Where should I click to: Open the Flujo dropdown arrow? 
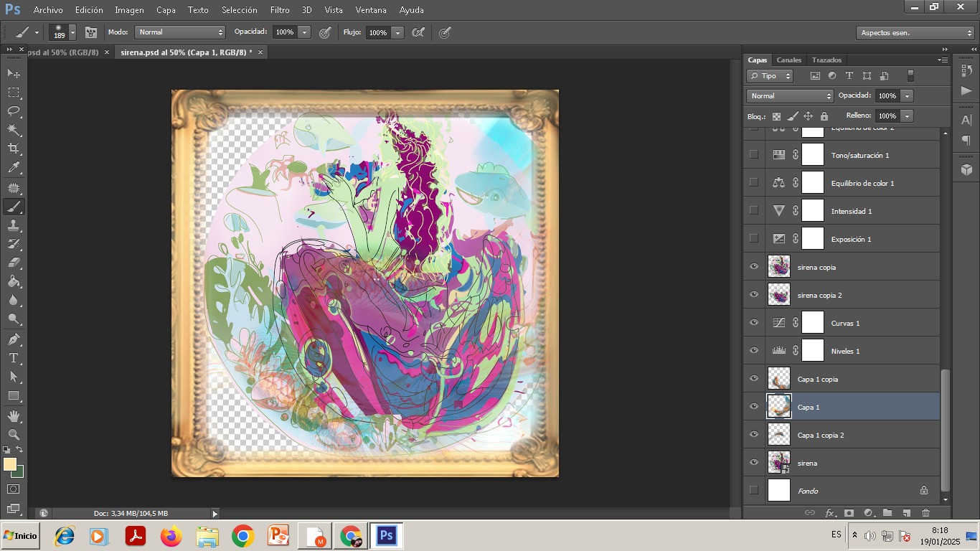coord(397,32)
